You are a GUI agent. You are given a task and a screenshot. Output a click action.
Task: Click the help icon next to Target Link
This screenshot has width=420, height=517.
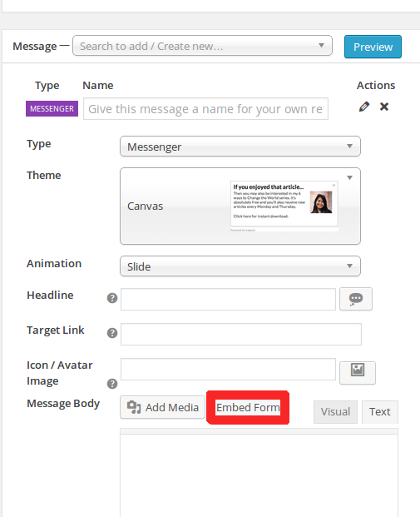(x=112, y=333)
